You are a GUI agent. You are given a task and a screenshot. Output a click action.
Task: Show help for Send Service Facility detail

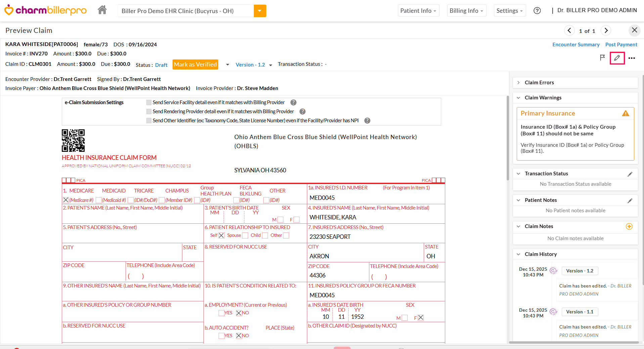pyautogui.click(x=293, y=102)
